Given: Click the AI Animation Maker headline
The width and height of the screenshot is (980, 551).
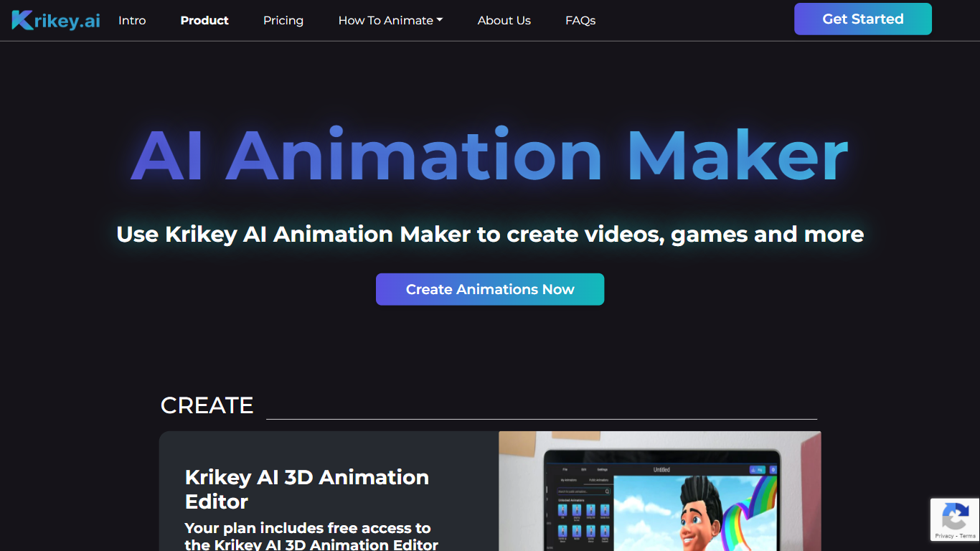Looking at the screenshot, I should click(490, 156).
